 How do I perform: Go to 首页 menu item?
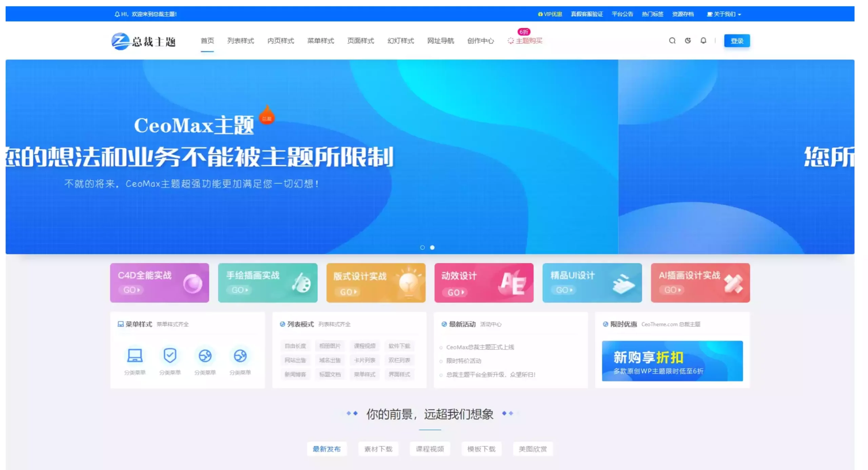[207, 41]
